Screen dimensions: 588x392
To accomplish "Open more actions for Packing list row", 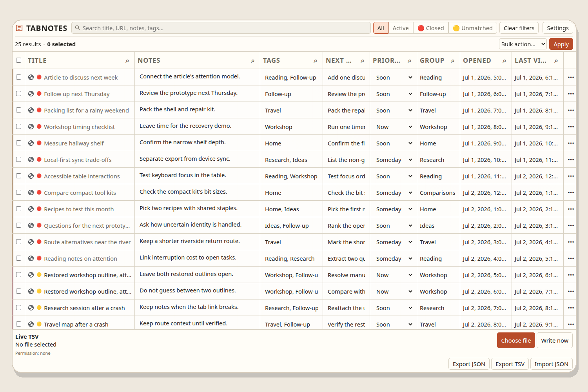I will point(571,110).
